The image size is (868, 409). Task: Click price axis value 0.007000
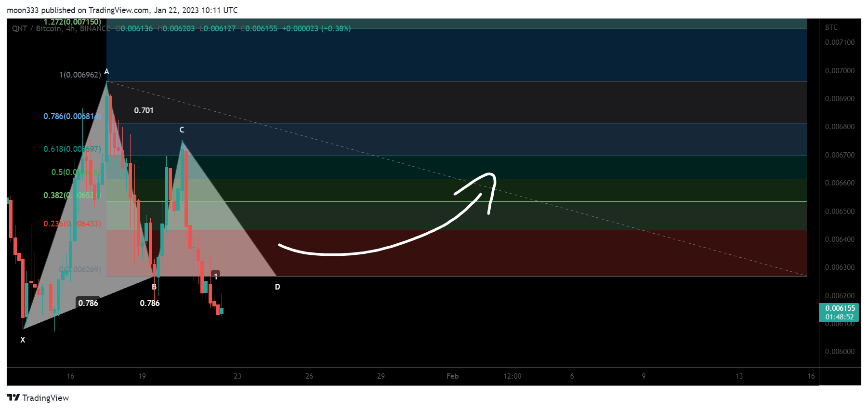(840, 71)
